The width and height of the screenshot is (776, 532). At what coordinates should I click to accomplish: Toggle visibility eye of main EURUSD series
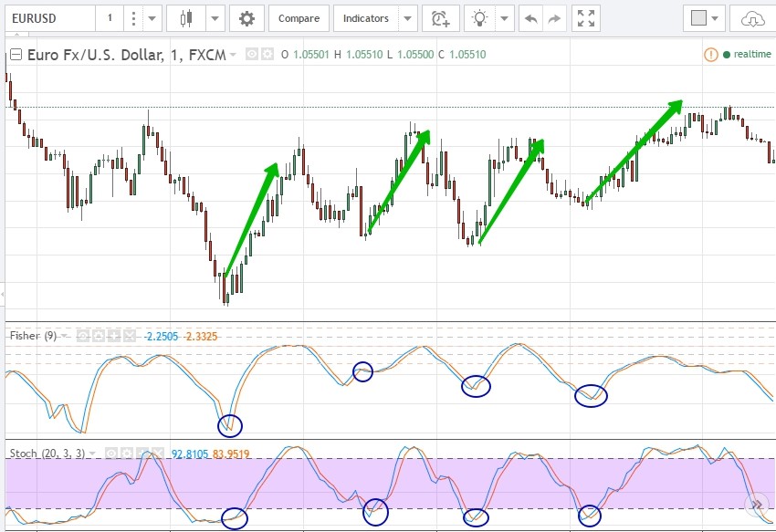[x=252, y=54]
